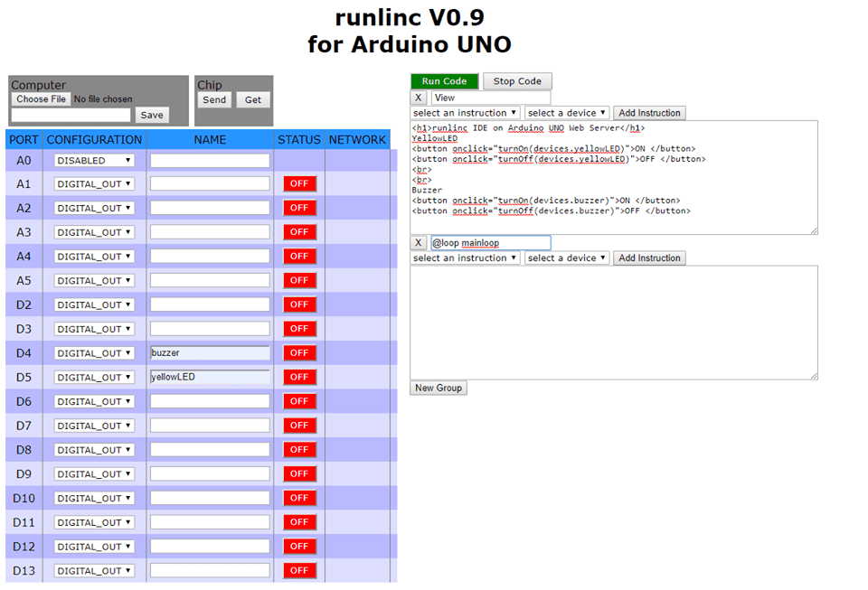Click the filename field beside Save

coord(71,115)
